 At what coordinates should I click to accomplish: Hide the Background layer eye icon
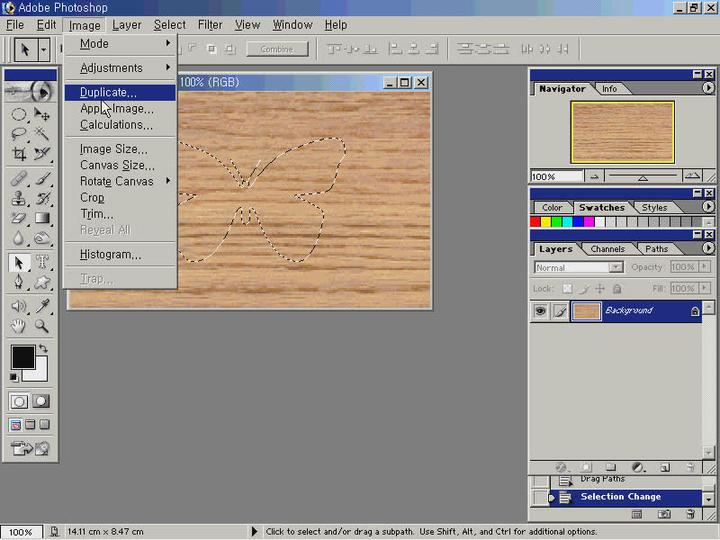pyautogui.click(x=540, y=311)
